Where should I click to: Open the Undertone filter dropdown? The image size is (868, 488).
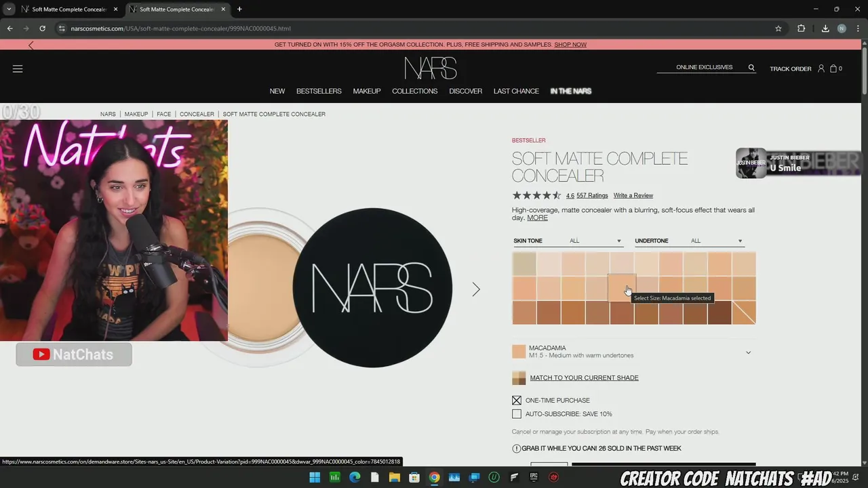[689, 241]
